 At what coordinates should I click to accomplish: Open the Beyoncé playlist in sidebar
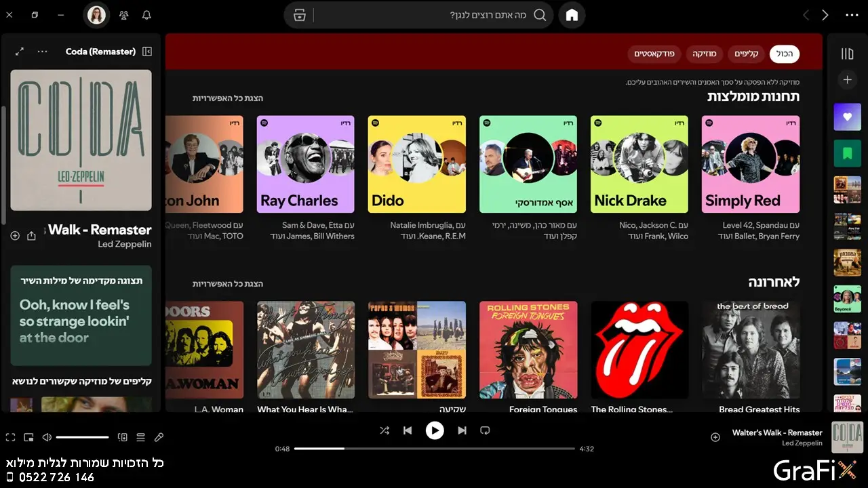pyautogui.click(x=847, y=299)
